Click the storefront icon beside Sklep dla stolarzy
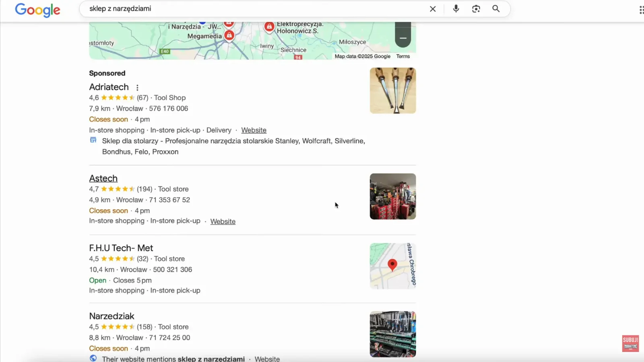The width and height of the screenshot is (644, 362). pyautogui.click(x=93, y=140)
